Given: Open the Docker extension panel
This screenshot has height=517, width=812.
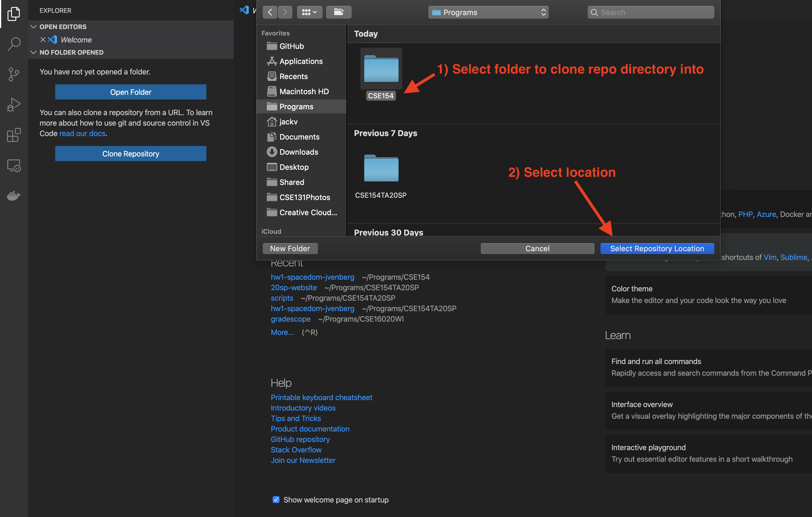Looking at the screenshot, I should (14, 196).
